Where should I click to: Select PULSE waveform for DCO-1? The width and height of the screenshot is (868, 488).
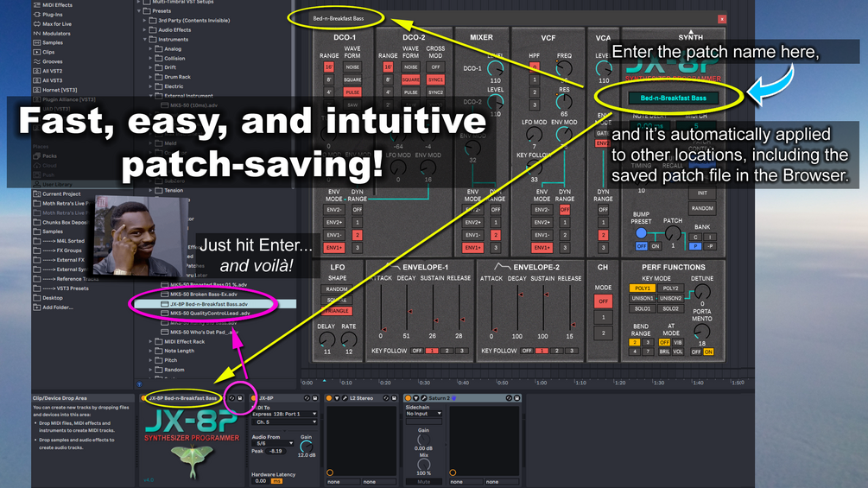pos(352,92)
